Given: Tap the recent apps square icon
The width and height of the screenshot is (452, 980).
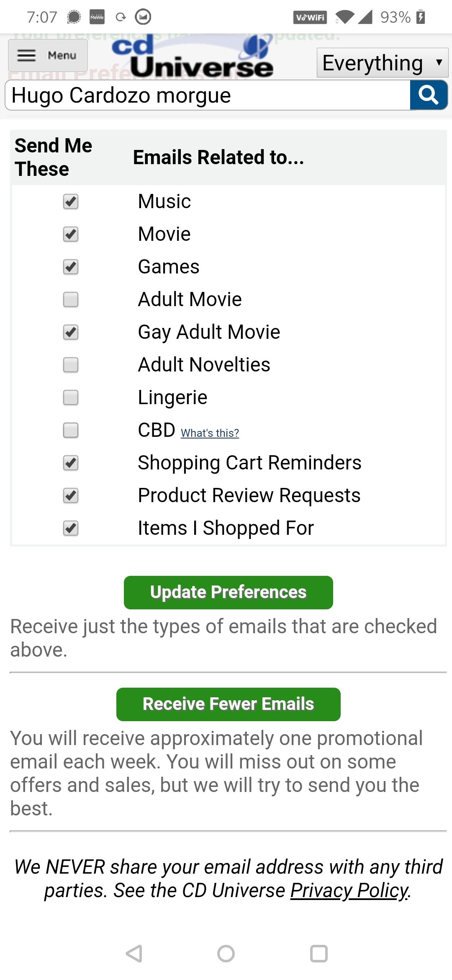Looking at the screenshot, I should click(318, 954).
